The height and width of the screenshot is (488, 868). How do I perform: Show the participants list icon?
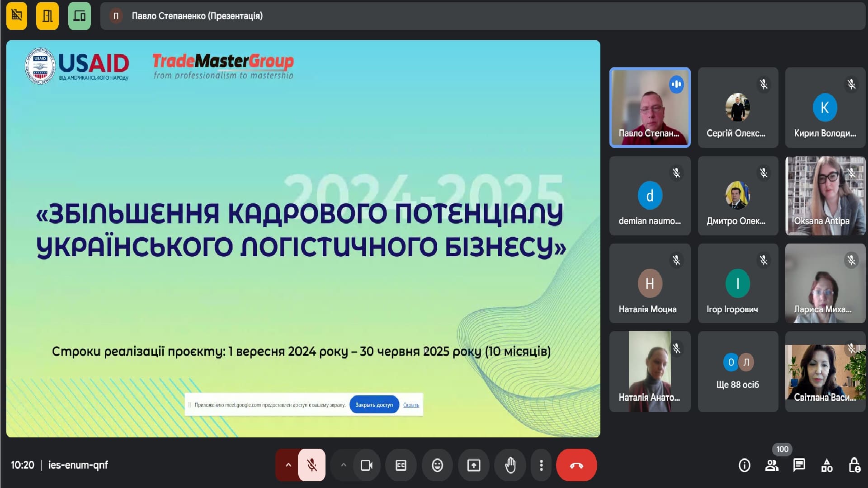(772, 465)
